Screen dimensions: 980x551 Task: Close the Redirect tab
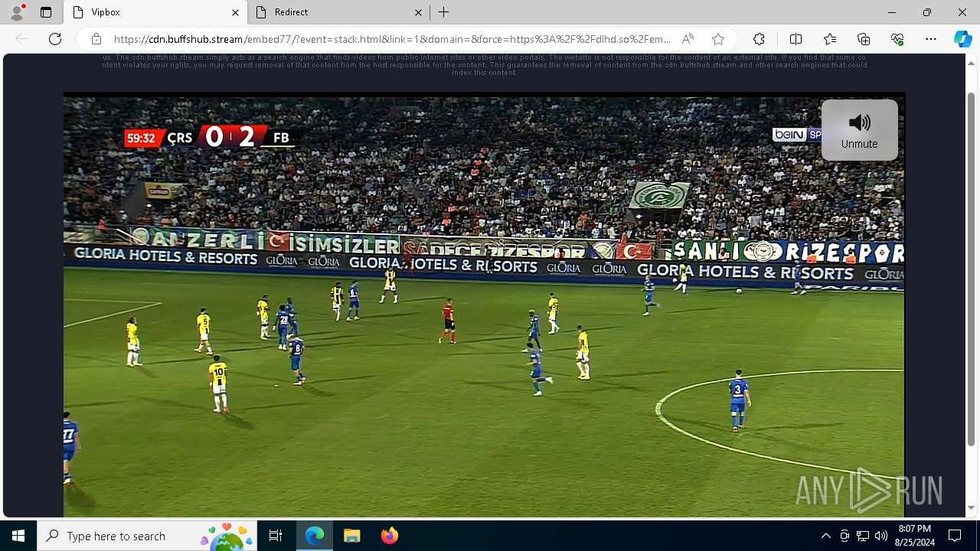click(x=418, y=12)
